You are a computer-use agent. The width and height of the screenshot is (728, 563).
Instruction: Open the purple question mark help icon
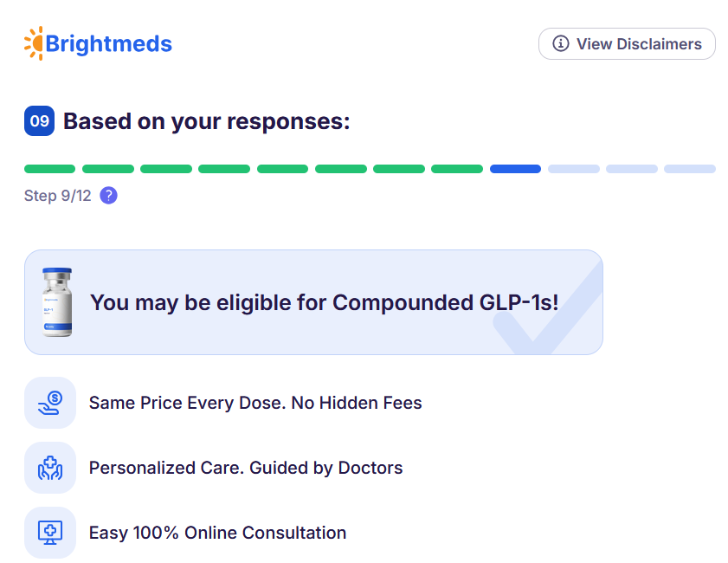click(x=108, y=196)
